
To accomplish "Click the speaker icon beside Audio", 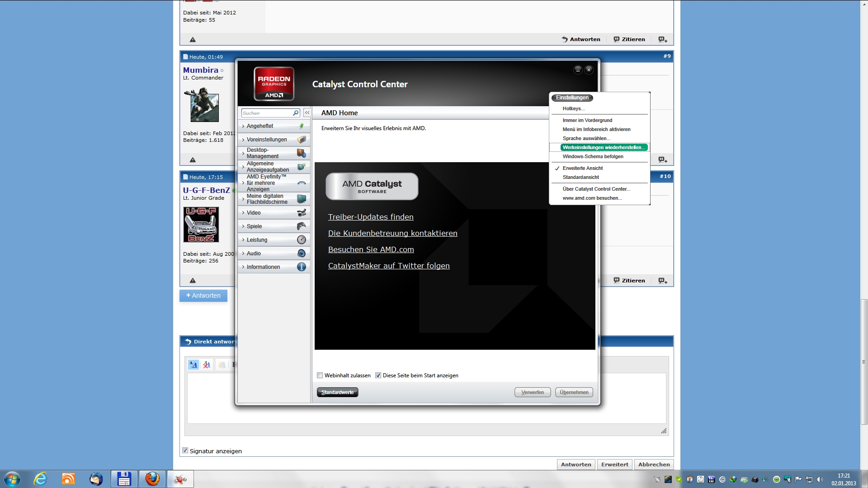I will (x=302, y=253).
